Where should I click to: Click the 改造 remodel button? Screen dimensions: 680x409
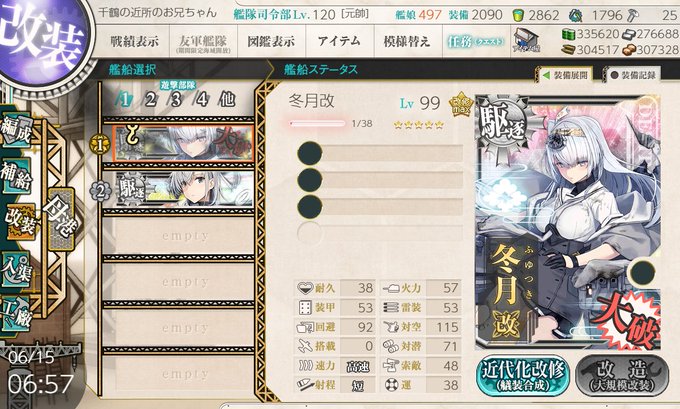(x=622, y=375)
